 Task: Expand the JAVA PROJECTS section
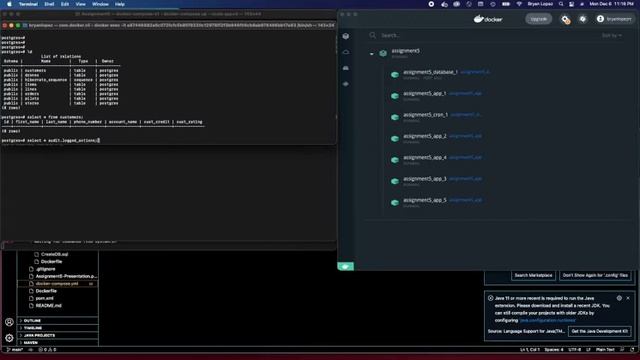(x=57, y=336)
